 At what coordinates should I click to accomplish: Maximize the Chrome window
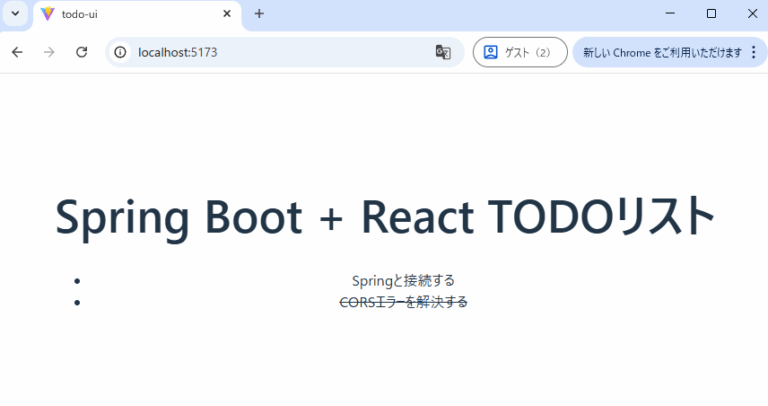pyautogui.click(x=711, y=14)
